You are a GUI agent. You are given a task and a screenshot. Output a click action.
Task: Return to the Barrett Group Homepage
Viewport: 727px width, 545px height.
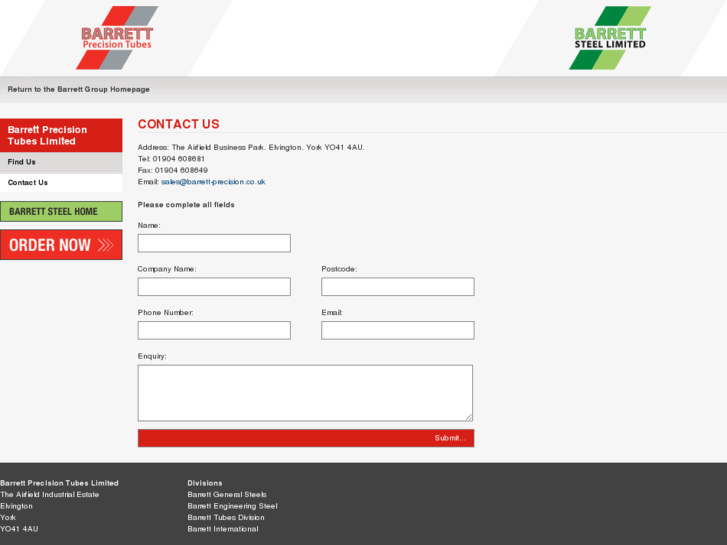(78, 89)
